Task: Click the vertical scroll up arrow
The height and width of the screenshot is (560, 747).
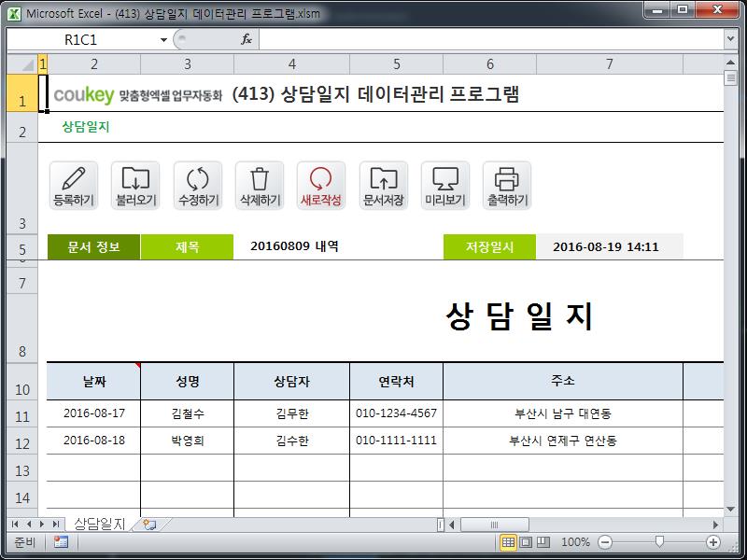Action: [x=731, y=63]
